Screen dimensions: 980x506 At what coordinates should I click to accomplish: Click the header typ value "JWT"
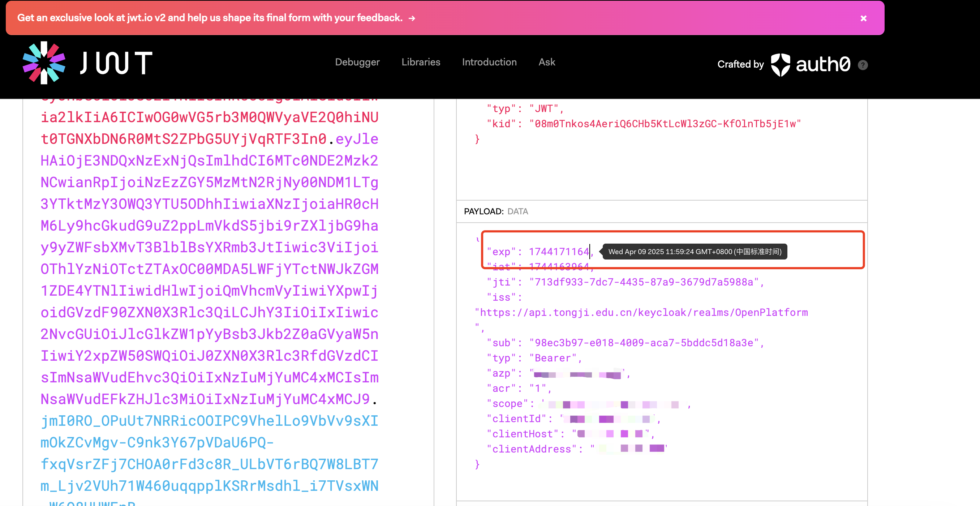543,108
